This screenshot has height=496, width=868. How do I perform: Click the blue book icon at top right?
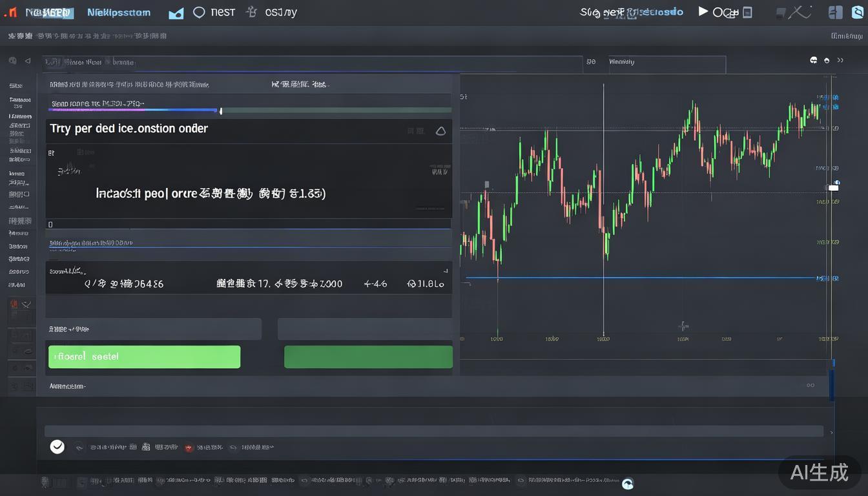pyautogui.click(x=835, y=12)
